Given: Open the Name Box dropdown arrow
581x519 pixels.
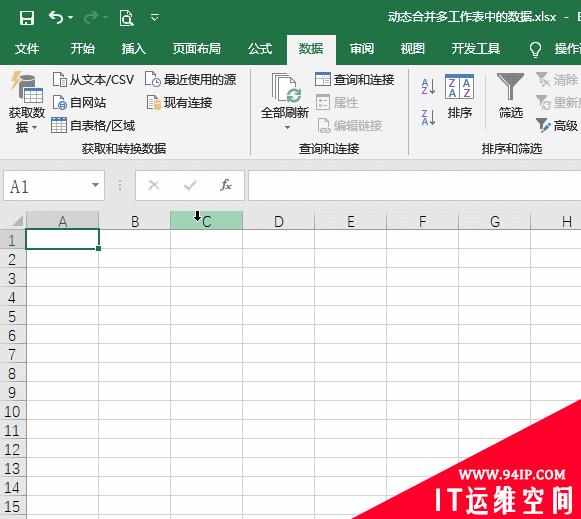Looking at the screenshot, I should click(x=95, y=185).
